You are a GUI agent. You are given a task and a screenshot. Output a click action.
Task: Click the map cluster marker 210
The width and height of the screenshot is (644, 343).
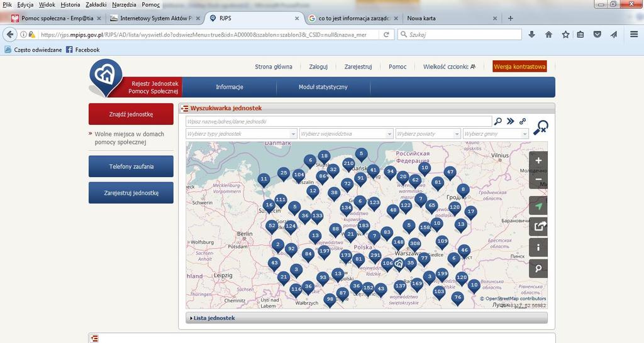pos(348,164)
